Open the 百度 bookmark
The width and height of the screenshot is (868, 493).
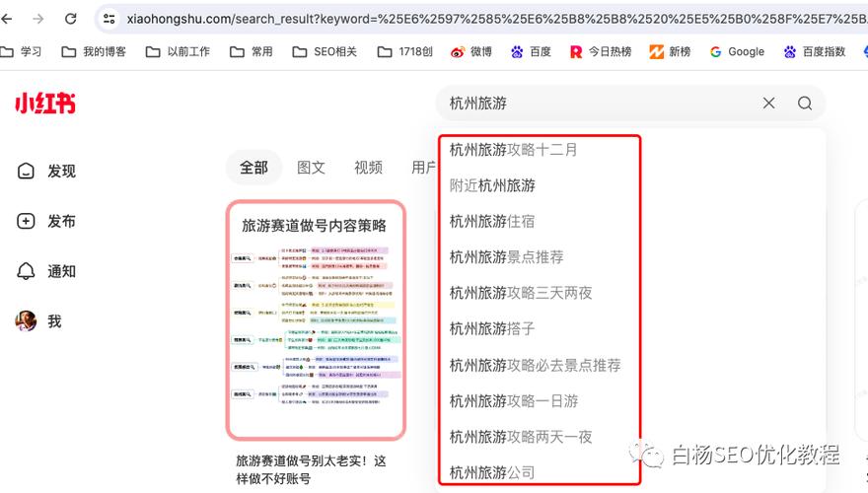[531, 51]
